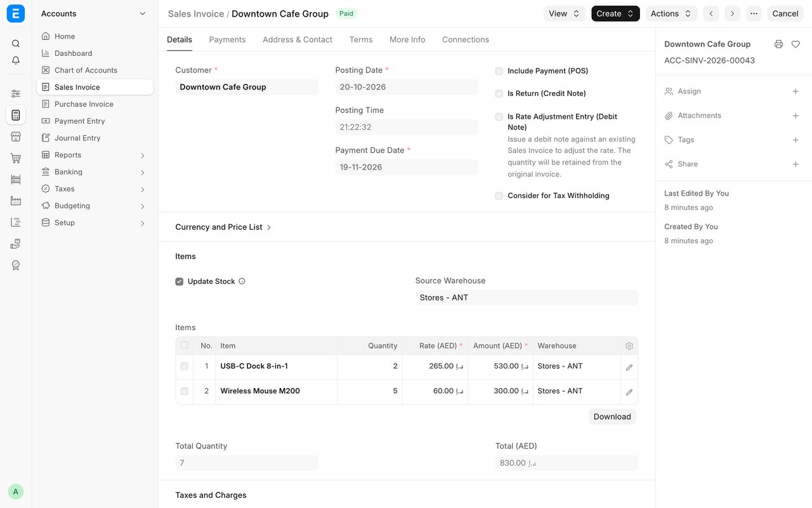Viewport: 812px width, 508px height.
Task: Select all rows via header checkbox
Action: tap(185, 345)
